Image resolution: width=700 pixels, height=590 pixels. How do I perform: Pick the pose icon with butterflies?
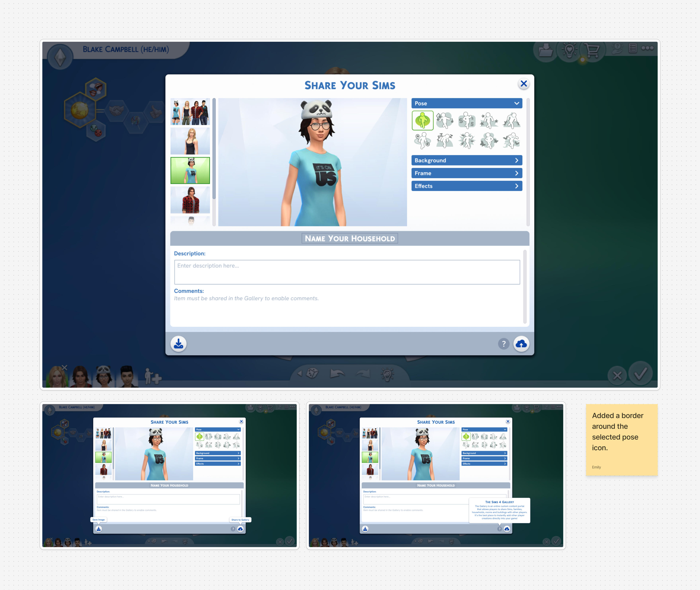[x=489, y=140]
